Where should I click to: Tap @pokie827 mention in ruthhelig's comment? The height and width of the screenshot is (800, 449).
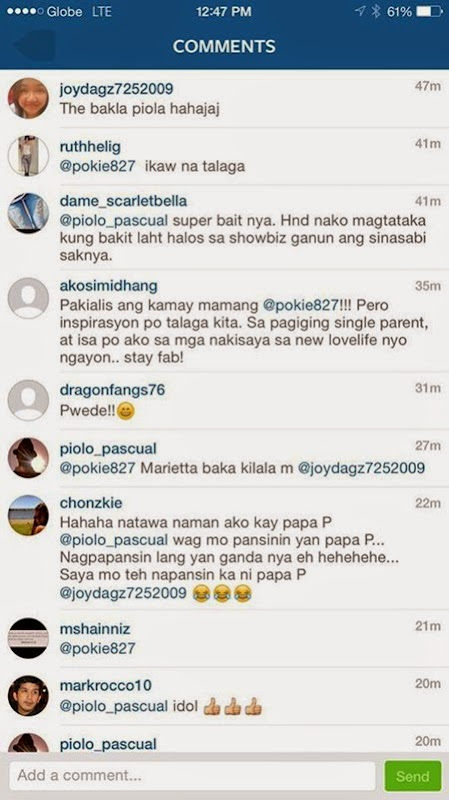pyautogui.click(x=97, y=166)
